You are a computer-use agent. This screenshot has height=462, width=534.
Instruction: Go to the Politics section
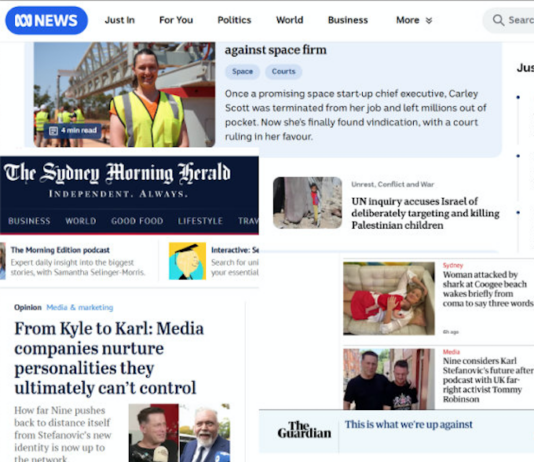(234, 20)
